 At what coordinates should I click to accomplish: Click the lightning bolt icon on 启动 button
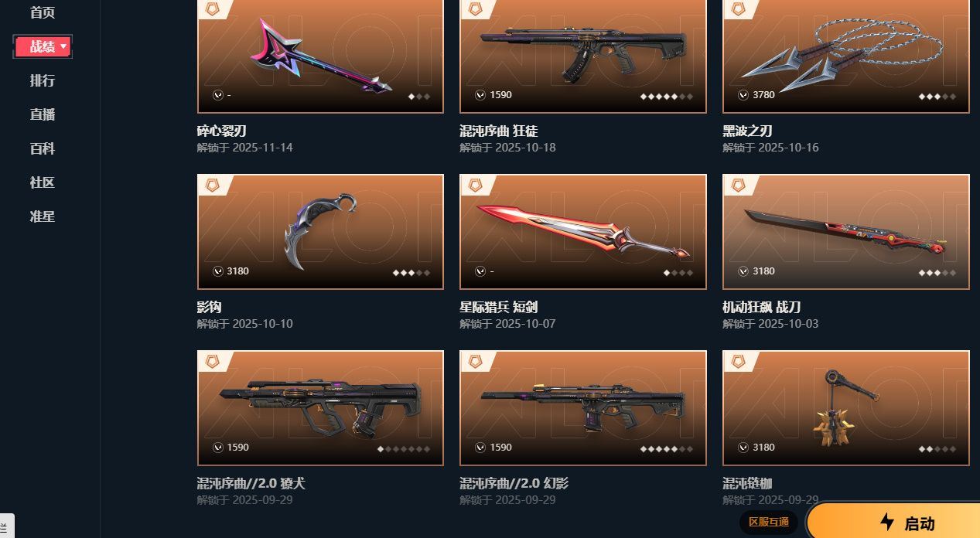(x=887, y=522)
